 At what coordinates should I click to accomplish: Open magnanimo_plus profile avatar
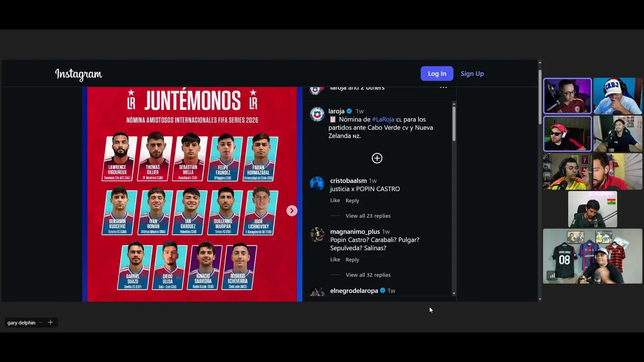click(317, 235)
